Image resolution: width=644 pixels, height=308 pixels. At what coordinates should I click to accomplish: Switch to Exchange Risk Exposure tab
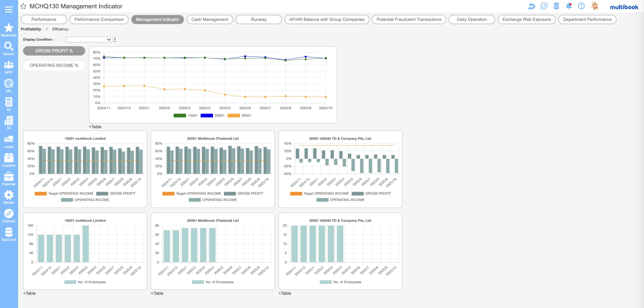[x=526, y=20]
